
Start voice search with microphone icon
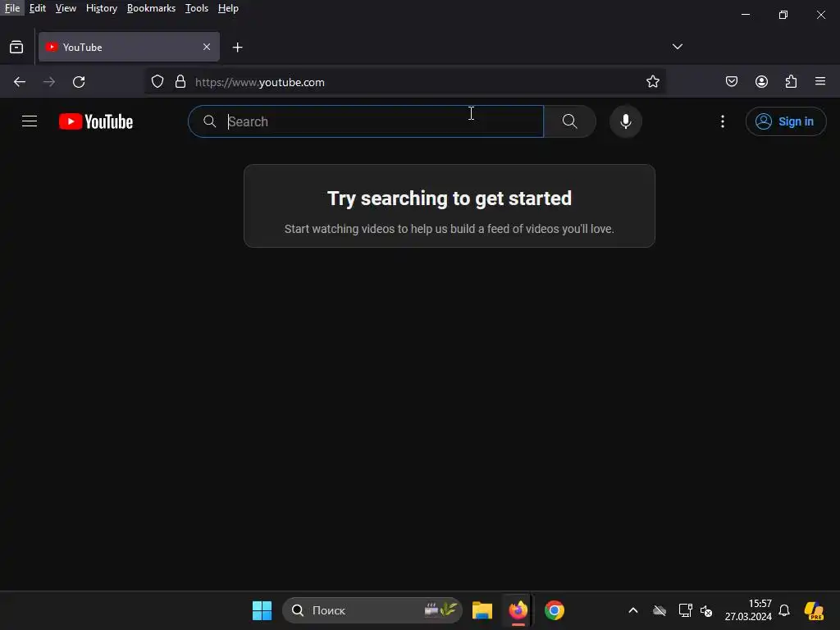pyautogui.click(x=625, y=121)
